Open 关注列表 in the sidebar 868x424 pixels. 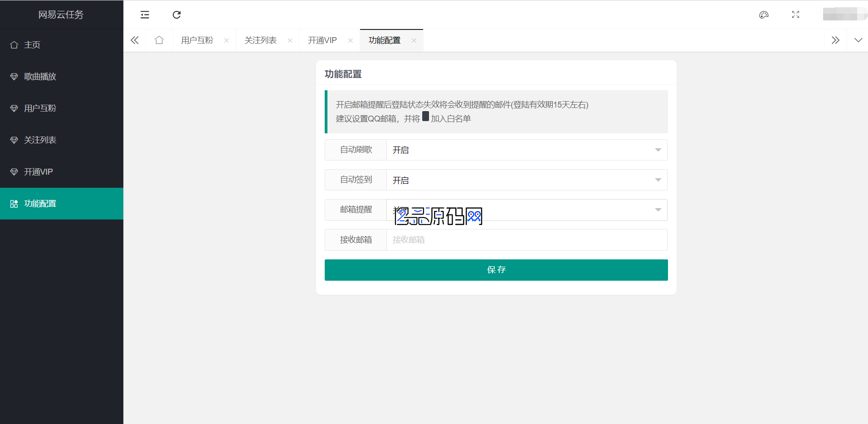click(62, 140)
